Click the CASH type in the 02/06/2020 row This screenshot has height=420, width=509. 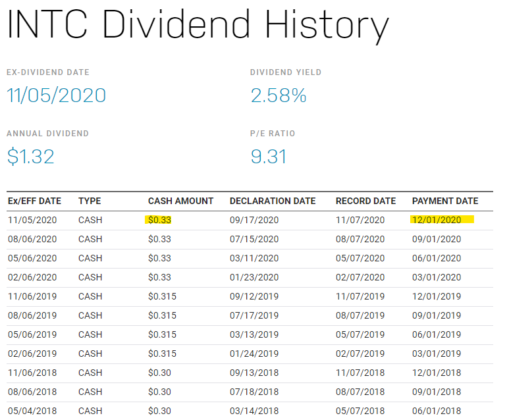(90, 277)
